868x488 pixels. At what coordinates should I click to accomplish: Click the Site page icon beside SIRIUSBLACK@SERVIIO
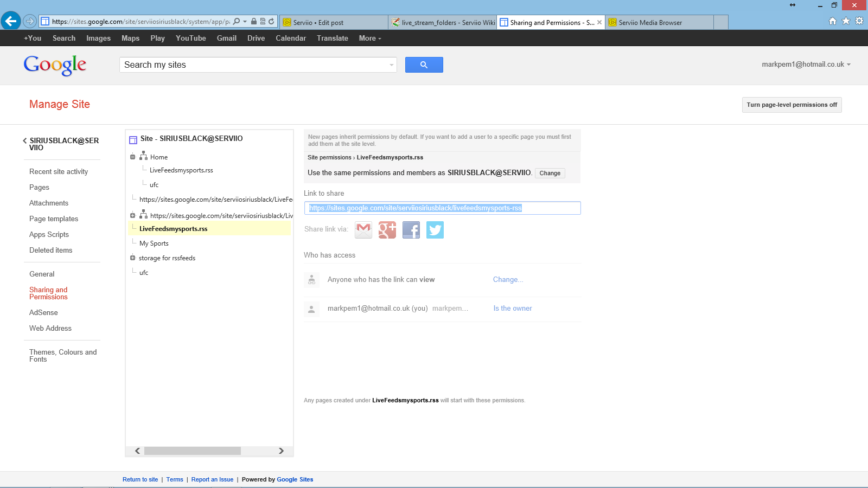pos(133,140)
